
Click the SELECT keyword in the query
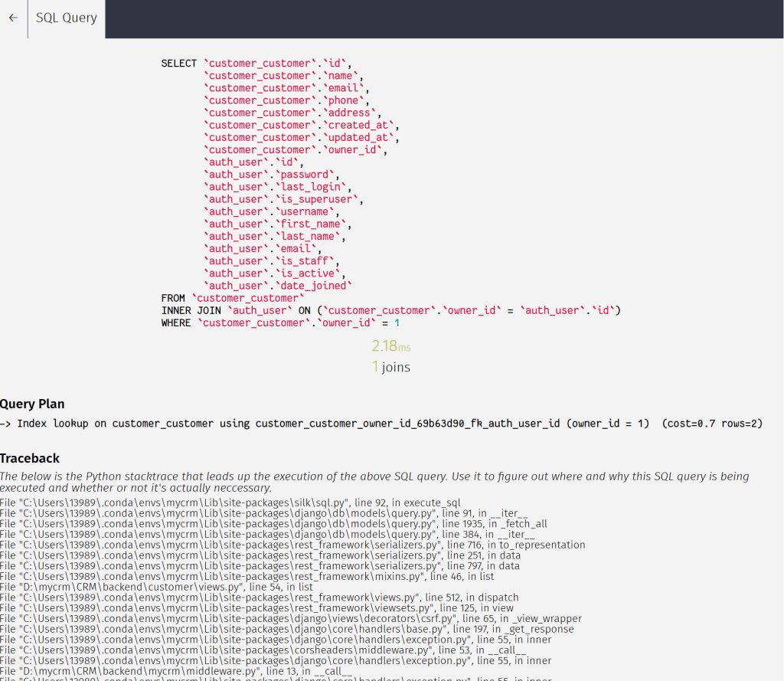pos(178,64)
